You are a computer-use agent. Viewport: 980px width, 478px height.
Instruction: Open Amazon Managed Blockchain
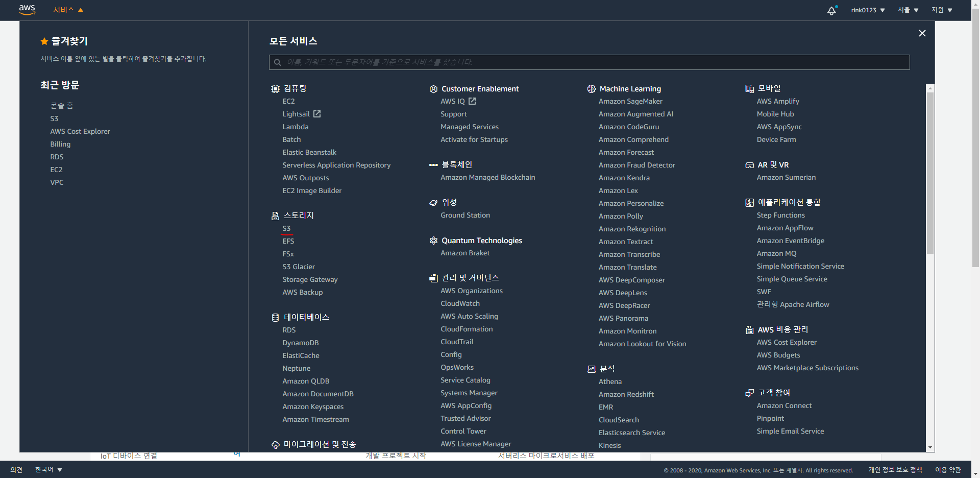[488, 177]
